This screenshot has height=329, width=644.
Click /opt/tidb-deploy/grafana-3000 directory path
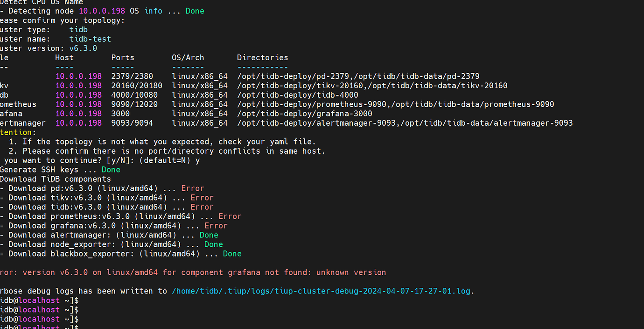pyautogui.click(x=305, y=114)
